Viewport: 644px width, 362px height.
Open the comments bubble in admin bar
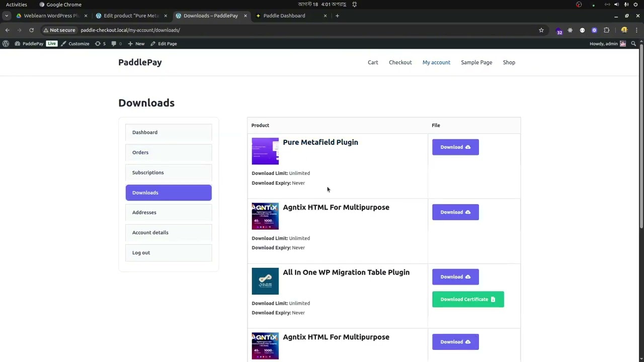click(116, 44)
